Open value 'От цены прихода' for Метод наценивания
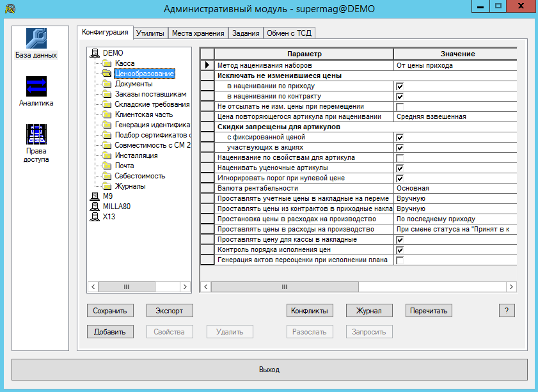The width and height of the screenshot is (538, 392). click(x=455, y=65)
